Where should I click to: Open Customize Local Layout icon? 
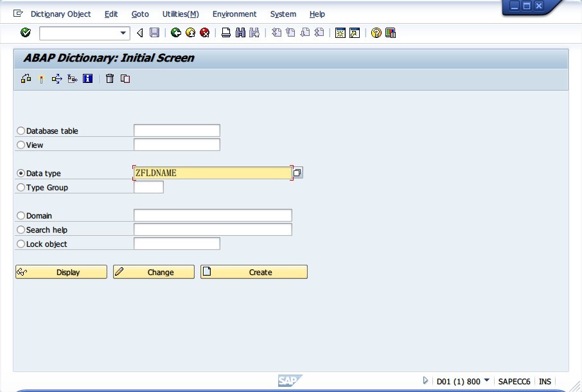tap(391, 33)
